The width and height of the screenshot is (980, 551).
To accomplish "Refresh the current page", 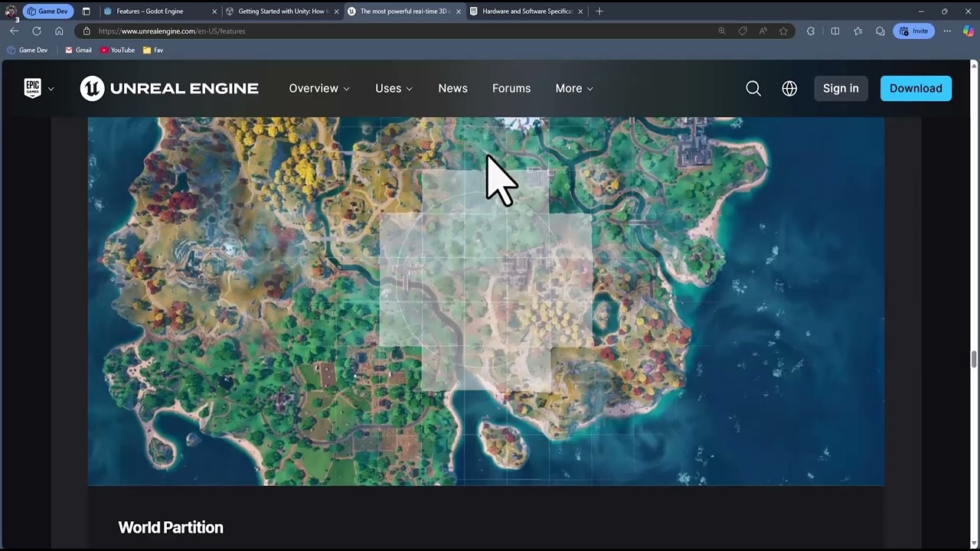I will 36,31.
